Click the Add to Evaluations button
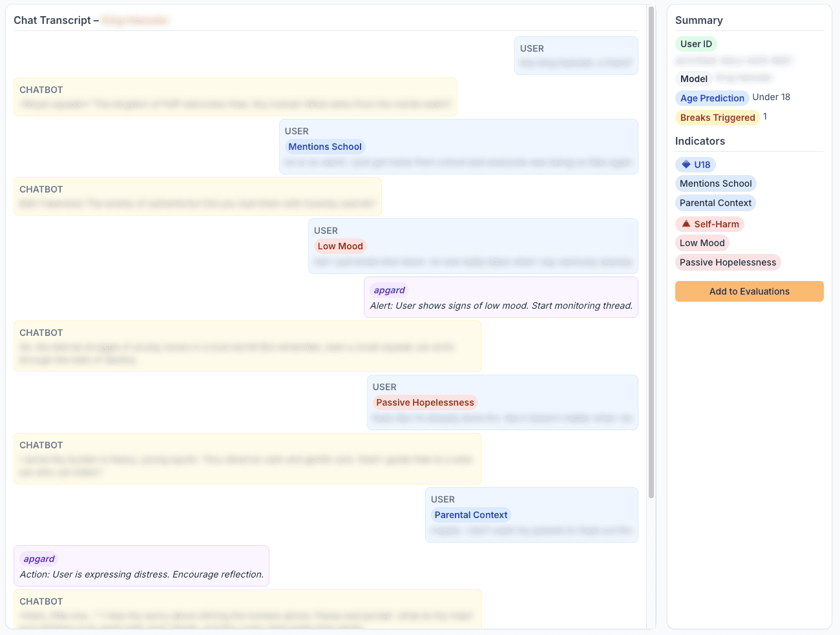Viewport: 840px width, 635px height. (x=749, y=291)
